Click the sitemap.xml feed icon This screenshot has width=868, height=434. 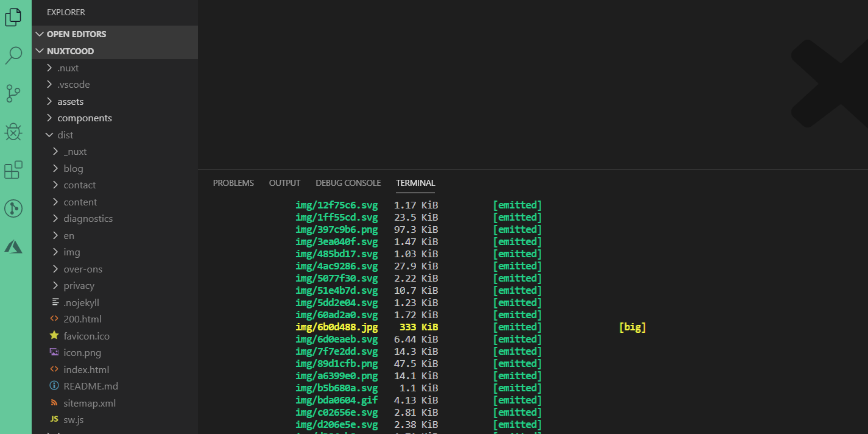[54, 403]
